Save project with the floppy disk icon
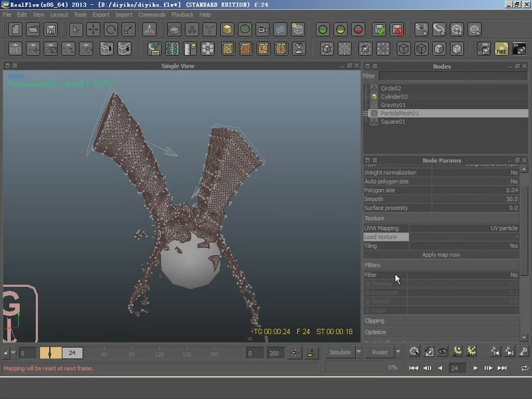Viewport: 532px width, 399px height. [x=50, y=30]
